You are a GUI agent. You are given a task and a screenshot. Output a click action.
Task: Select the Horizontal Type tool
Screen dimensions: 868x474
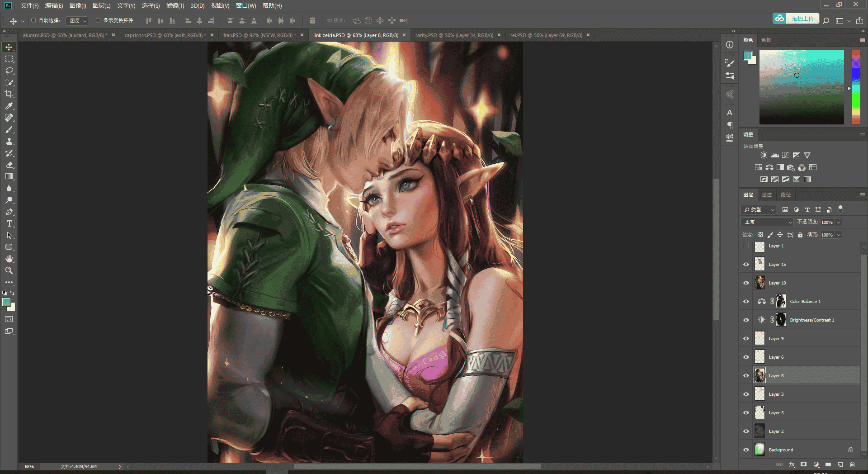click(x=9, y=223)
